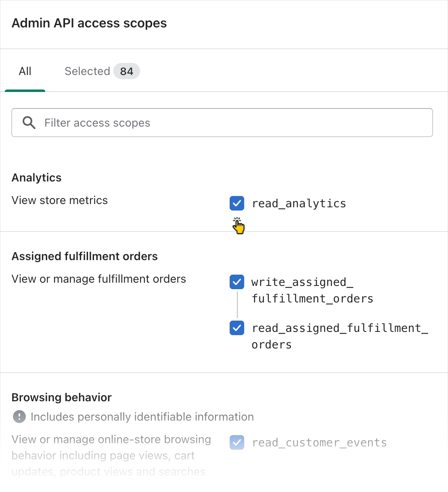The width and height of the screenshot is (448, 492).
Task: Click the Admin API access scopes title
Action: tap(89, 23)
